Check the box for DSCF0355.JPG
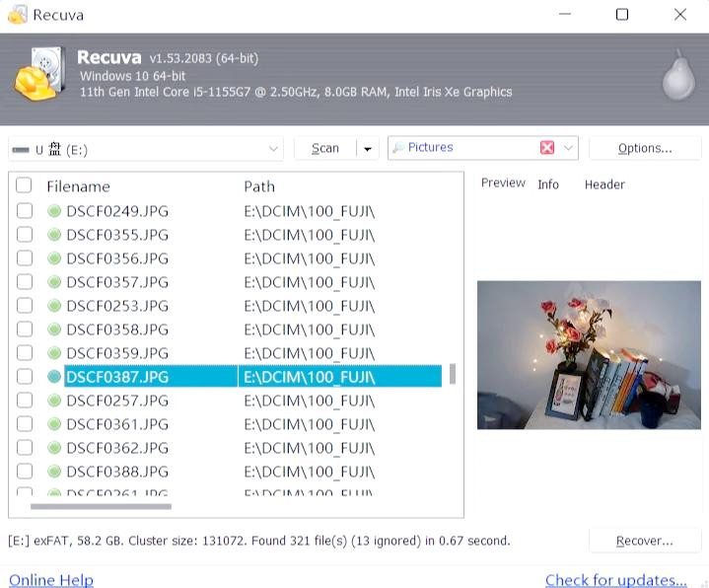This screenshot has height=588, width=709. coord(25,235)
